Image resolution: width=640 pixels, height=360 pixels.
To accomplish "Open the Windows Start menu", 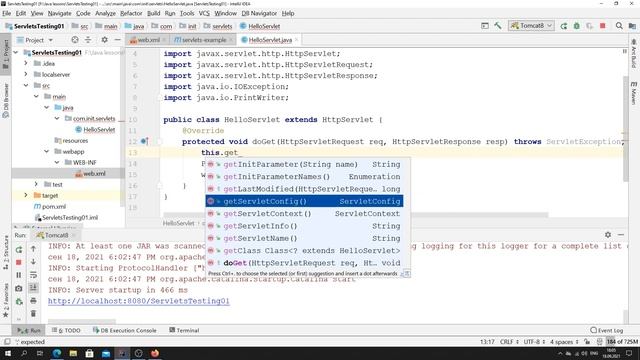I will point(8,353).
